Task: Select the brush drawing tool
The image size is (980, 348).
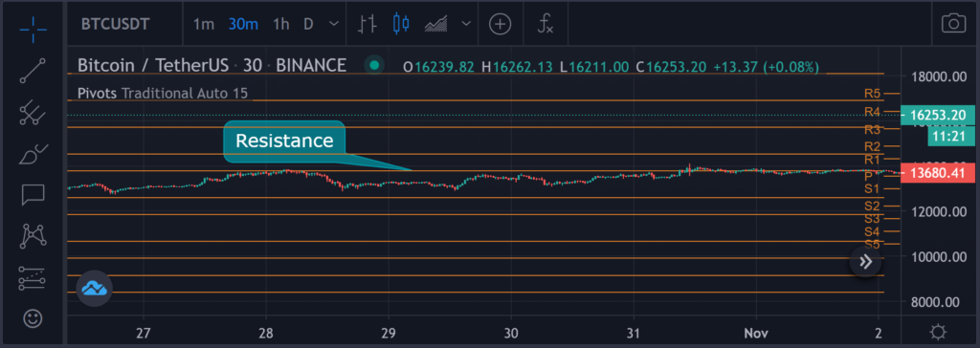Action: tap(33, 154)
